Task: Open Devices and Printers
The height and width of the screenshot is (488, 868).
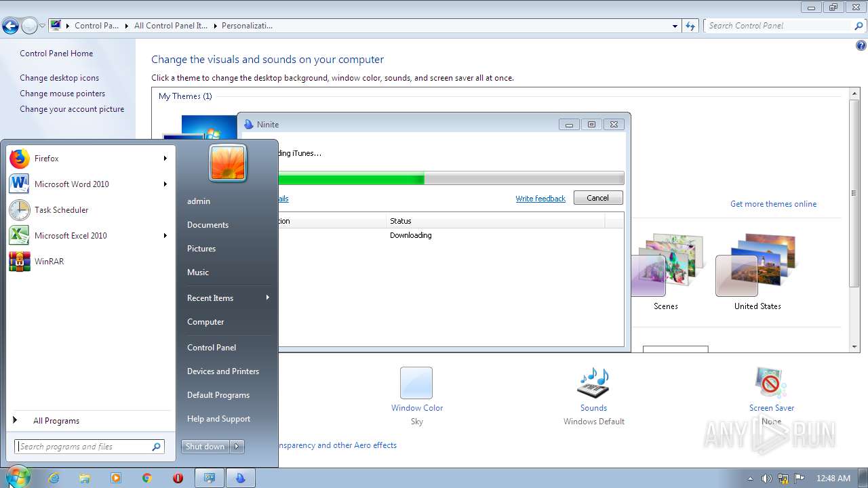Action: point(223,371)
